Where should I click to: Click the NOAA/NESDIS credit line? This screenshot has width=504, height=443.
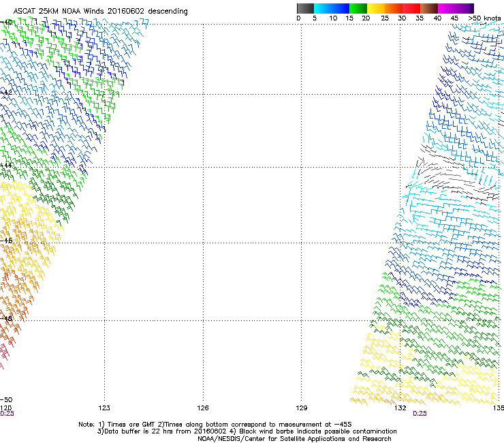294,439
